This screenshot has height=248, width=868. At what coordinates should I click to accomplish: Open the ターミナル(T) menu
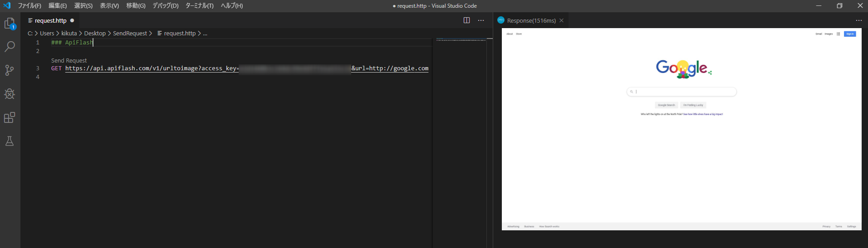(x=200, y=6)
